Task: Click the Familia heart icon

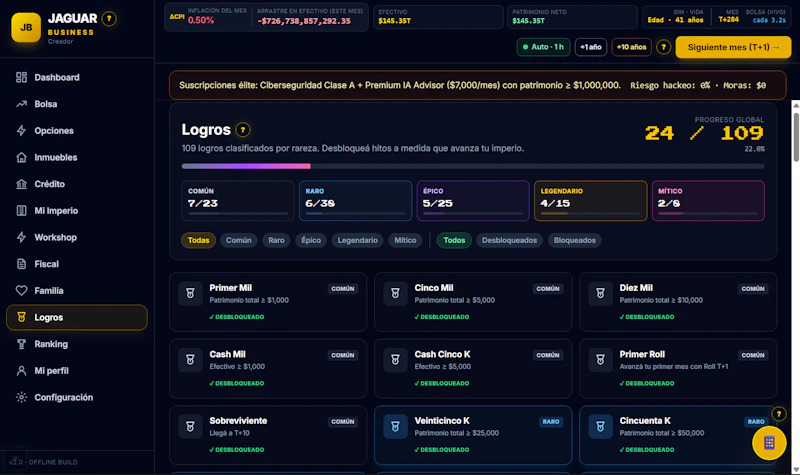Action: (21, 291)
